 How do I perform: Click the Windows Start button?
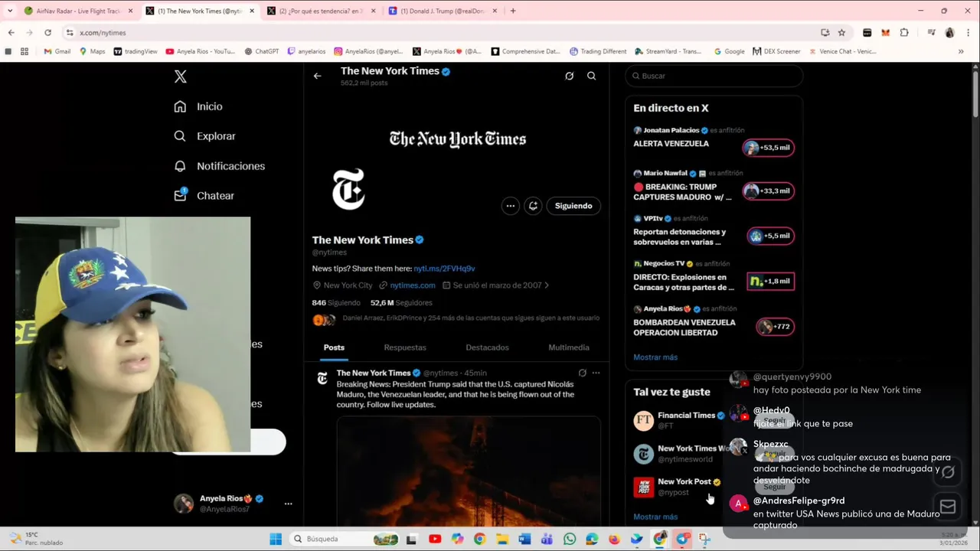(276, 539)
